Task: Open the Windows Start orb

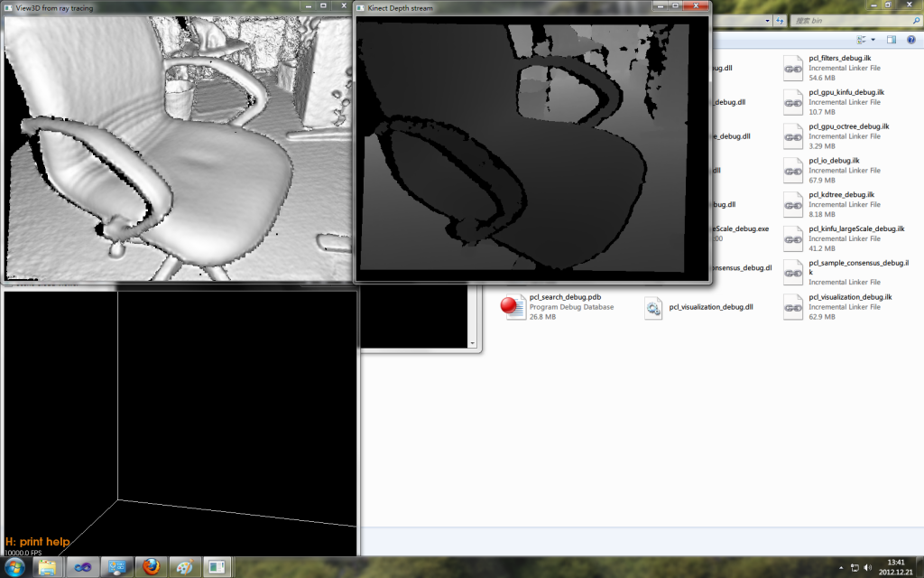Action: (14, 567)
